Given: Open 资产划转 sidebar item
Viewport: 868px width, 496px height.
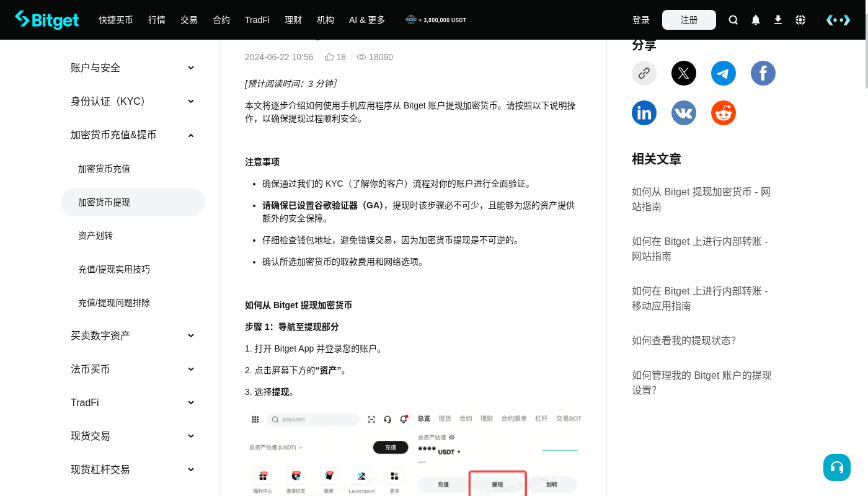Looking at the screenshot, I should coord(133,236).
